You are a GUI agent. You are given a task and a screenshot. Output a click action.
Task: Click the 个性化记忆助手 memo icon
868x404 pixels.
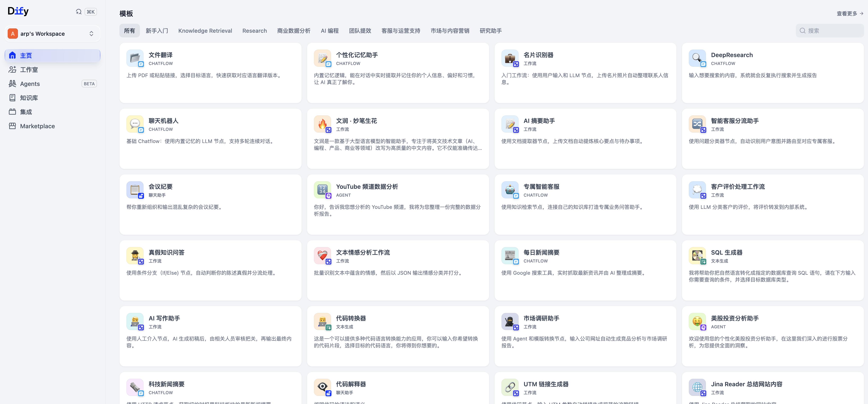(322, 58)
